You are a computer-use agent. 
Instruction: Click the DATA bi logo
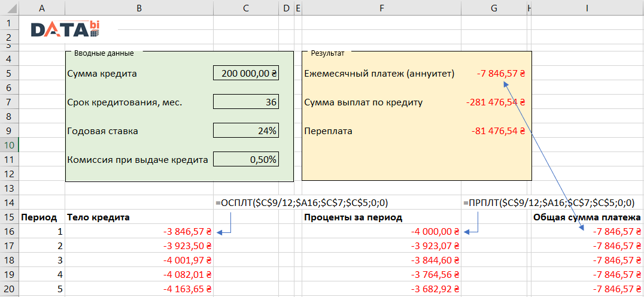[66, 29]
